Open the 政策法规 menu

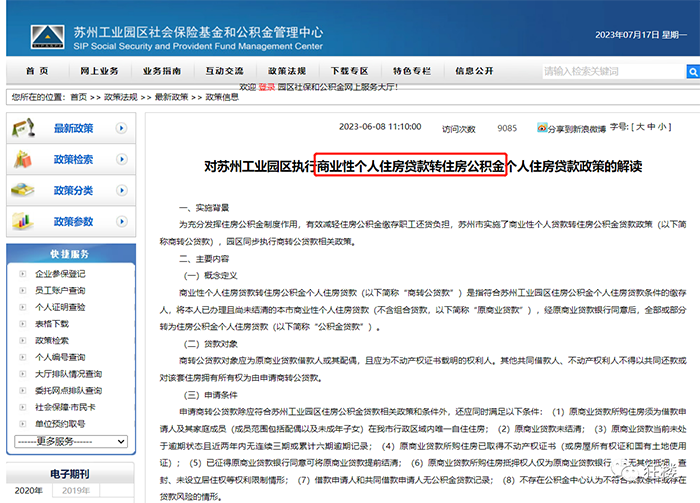(x=287, y=71)
